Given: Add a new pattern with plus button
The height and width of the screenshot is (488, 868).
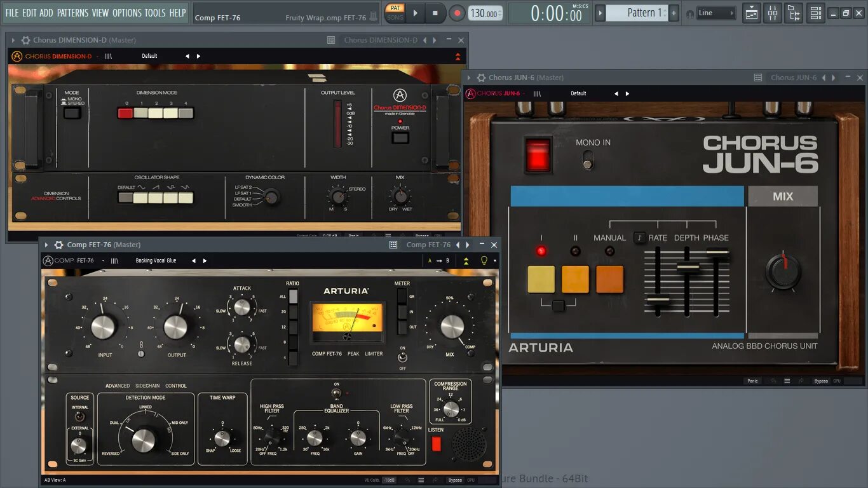Looking at the screenshot, I should pyautogui.click(x=674, y=13).
